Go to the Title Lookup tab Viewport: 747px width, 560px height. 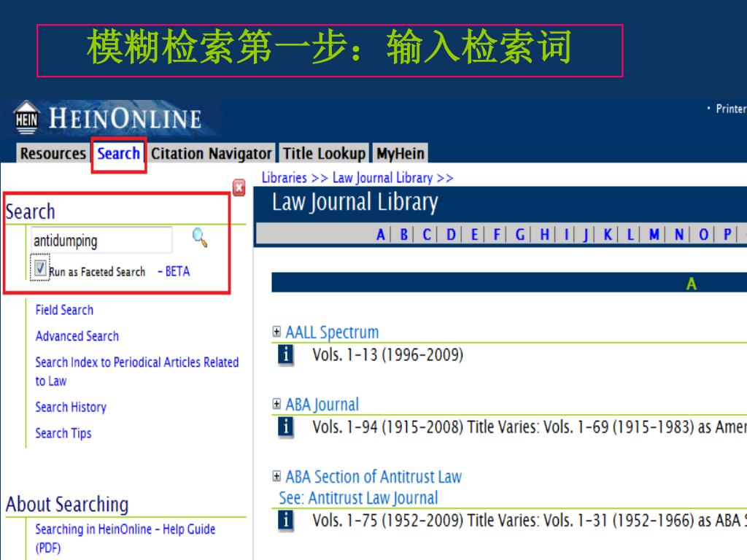[324, 153]
